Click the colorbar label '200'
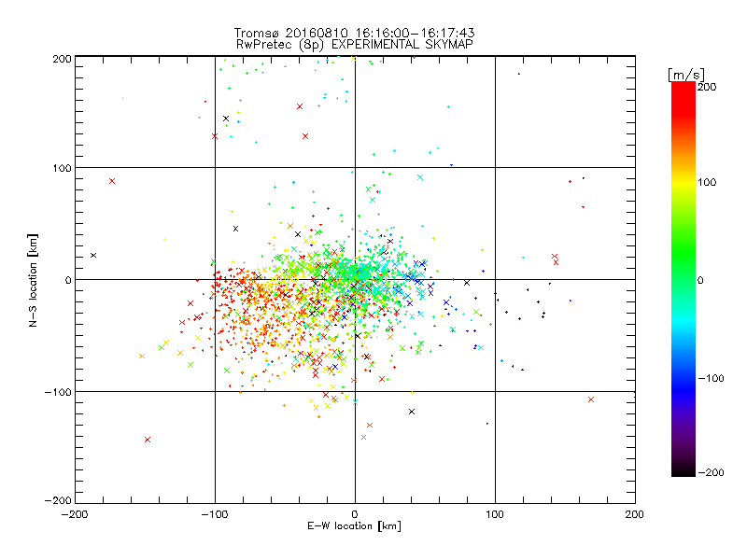Screen dimensions: 747x560 point(707,87)
